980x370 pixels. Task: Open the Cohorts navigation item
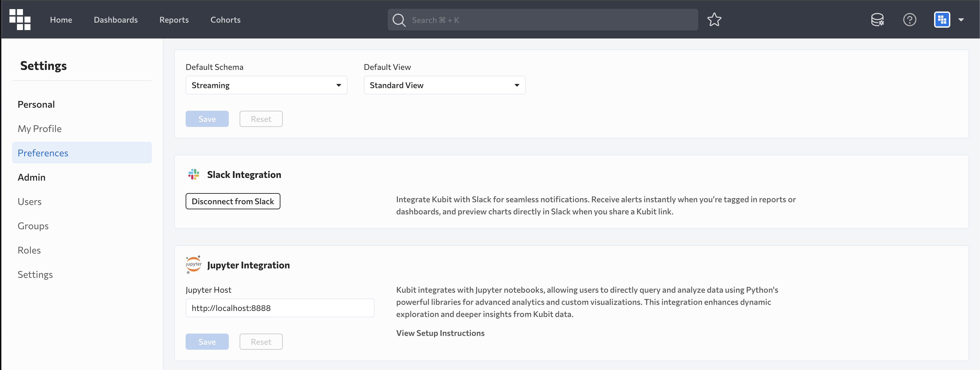225,20
